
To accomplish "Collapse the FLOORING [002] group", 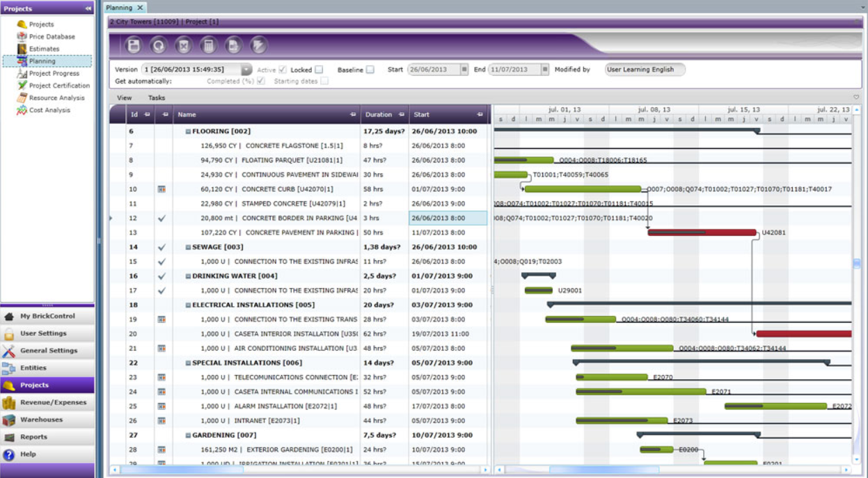I will 188,131.
